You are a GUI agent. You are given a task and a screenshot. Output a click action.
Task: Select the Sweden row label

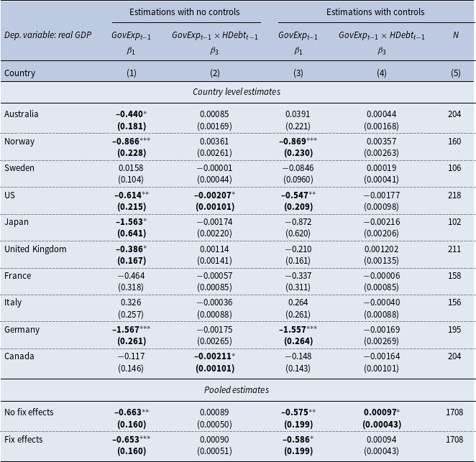(x=20, y=167)
